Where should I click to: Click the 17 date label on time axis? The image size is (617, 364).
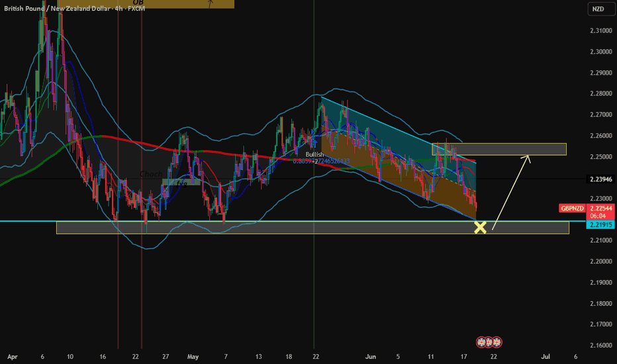(x=463, y=357)
